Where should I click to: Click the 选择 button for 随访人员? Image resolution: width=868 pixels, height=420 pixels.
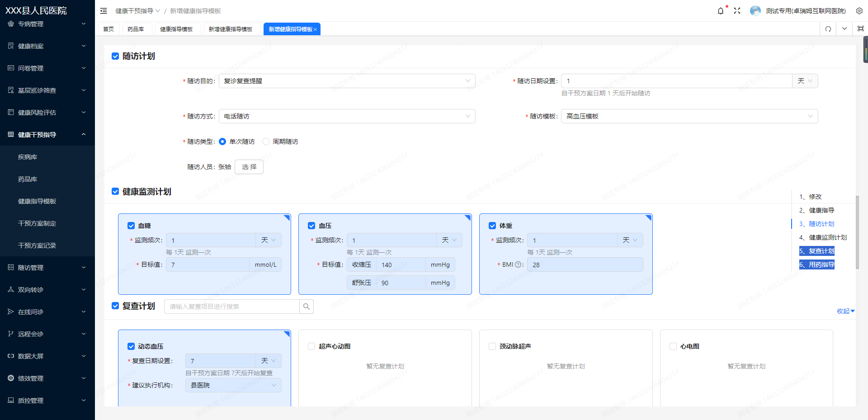tap(249, 167)
